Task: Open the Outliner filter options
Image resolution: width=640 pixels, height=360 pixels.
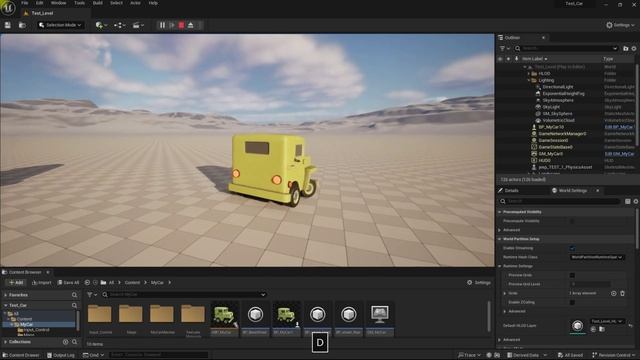Action: pos(504,48)
